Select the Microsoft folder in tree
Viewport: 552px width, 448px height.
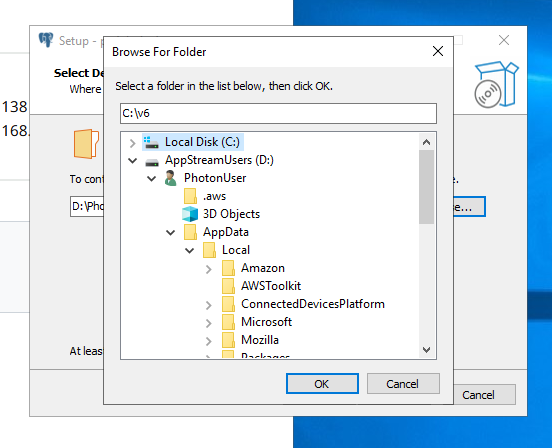(266, 322)
